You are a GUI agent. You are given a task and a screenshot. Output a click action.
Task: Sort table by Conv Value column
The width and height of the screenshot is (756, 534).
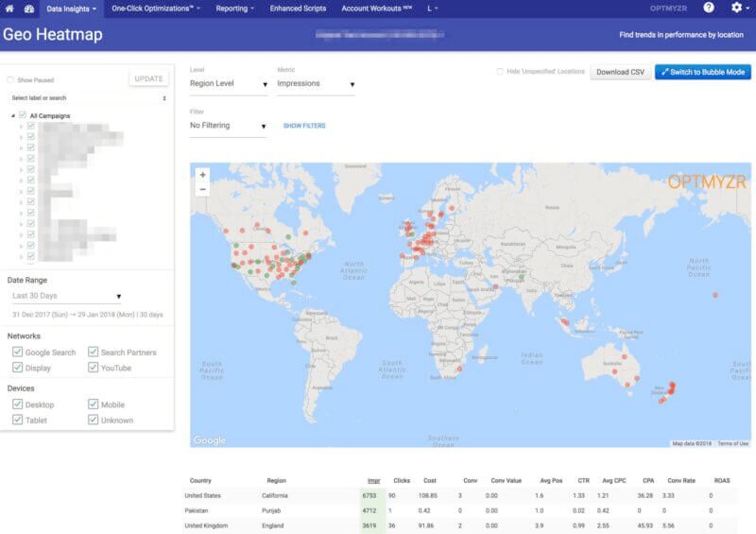(x=507, y=480)
